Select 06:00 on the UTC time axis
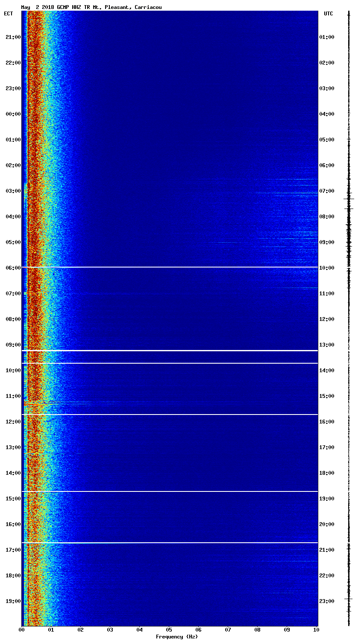 (327, 165)
